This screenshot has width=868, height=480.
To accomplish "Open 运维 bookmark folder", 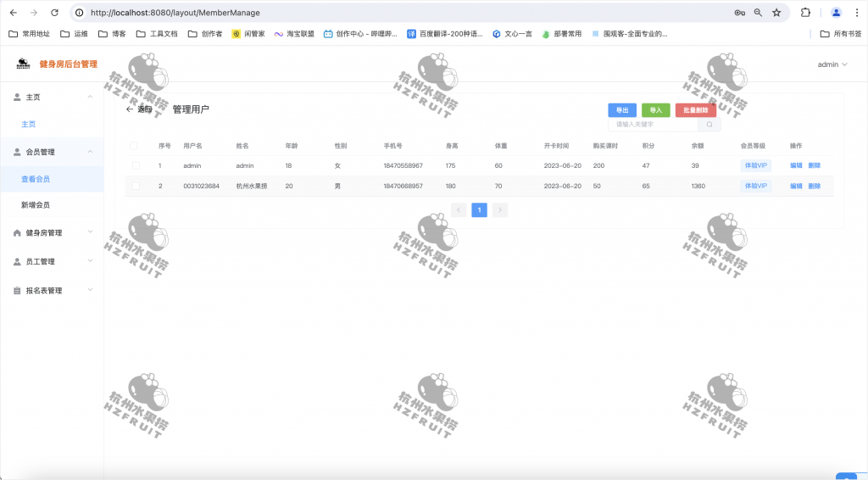I will tap(75, 34).
